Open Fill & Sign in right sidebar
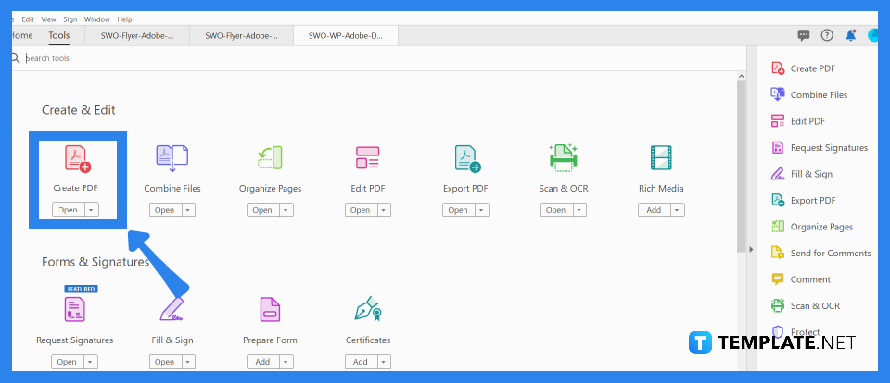890x383 pixels. pos(802,174)
